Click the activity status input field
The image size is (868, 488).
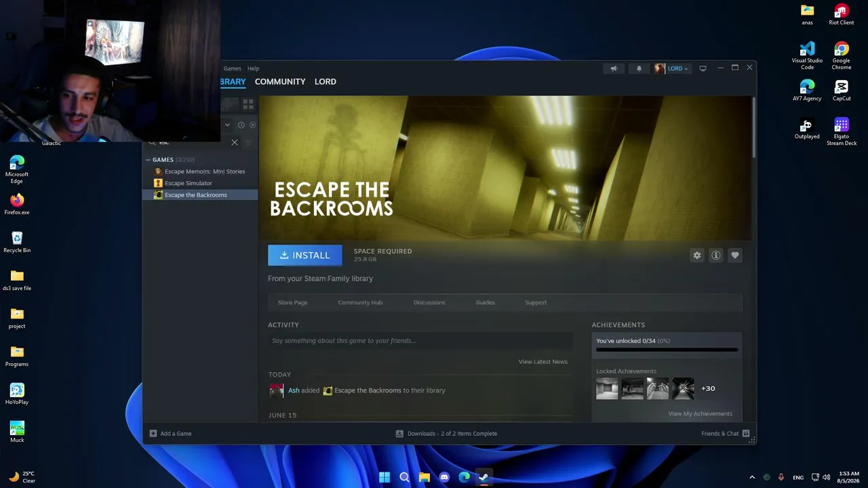pos(420,341)
